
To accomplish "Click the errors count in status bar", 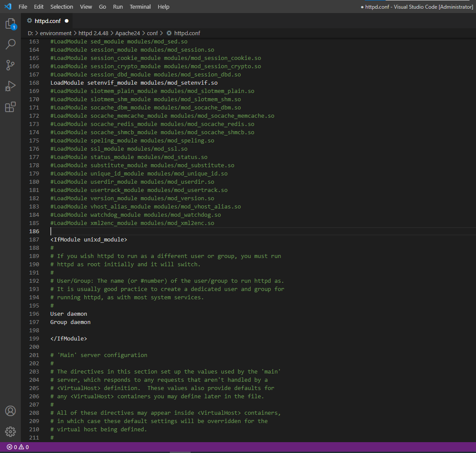I will tap(12, 447).
